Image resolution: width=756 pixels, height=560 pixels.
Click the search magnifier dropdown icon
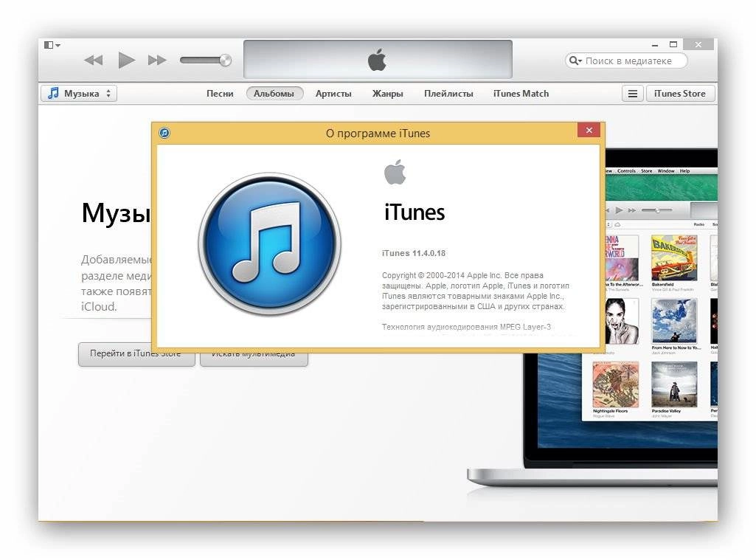[x=575, y=61]
